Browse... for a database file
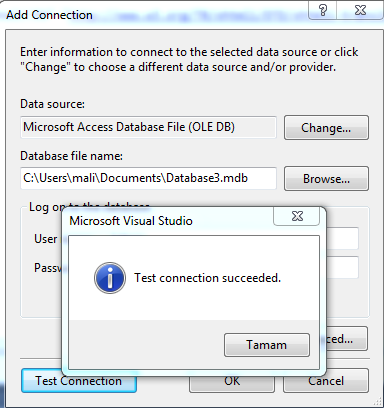This screenshot has height=408, width=384. 326,179
